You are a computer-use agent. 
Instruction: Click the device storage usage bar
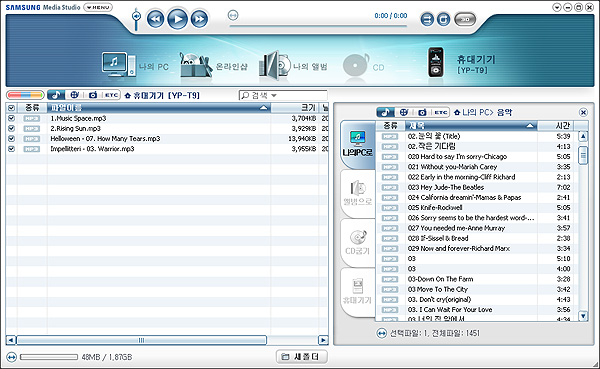[x=49, y=357]
